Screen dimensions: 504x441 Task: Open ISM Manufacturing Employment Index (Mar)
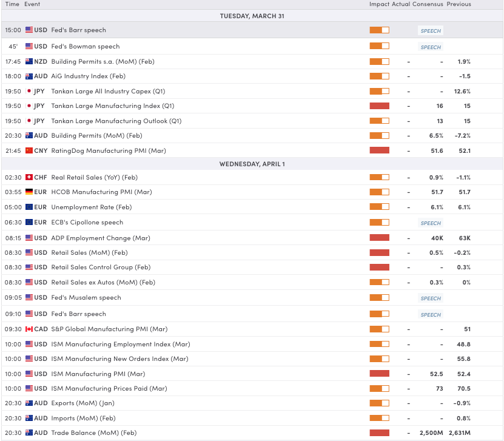tap(121, 345)
